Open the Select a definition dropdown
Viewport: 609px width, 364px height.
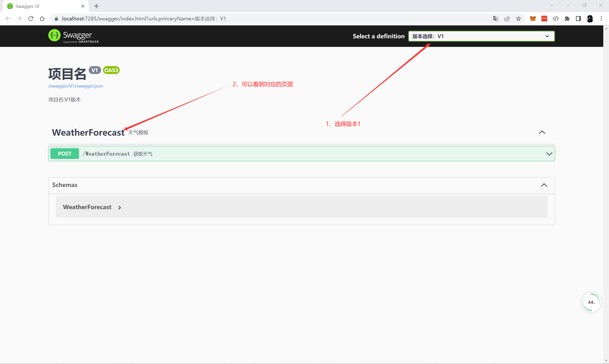pyautogui.click(x=481, y=36)
